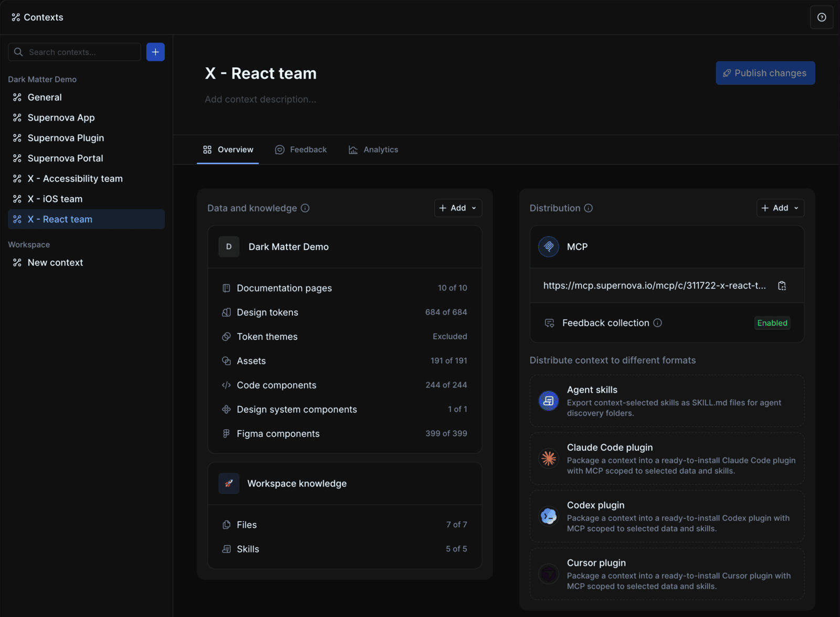
Task: Open the Add dropdown in Distribution
Action: coord(780,208)
